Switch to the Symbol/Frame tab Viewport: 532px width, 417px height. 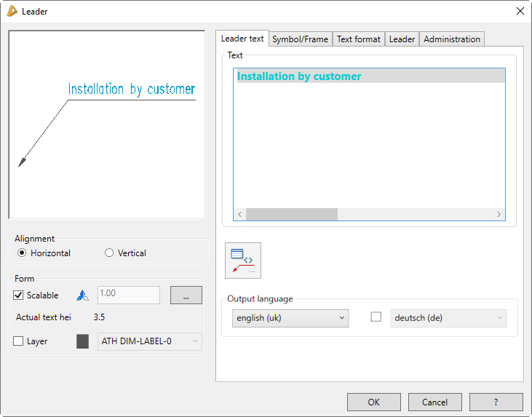coord(300,39)
